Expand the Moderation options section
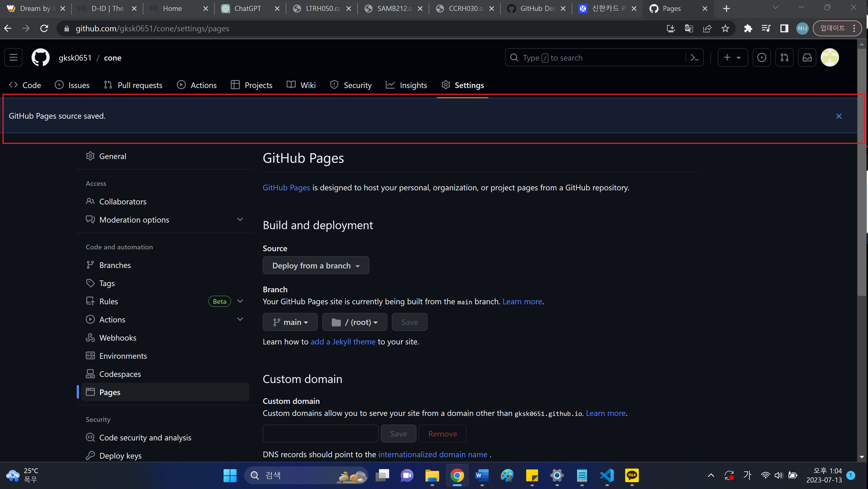868x489 pixels. 240,220
